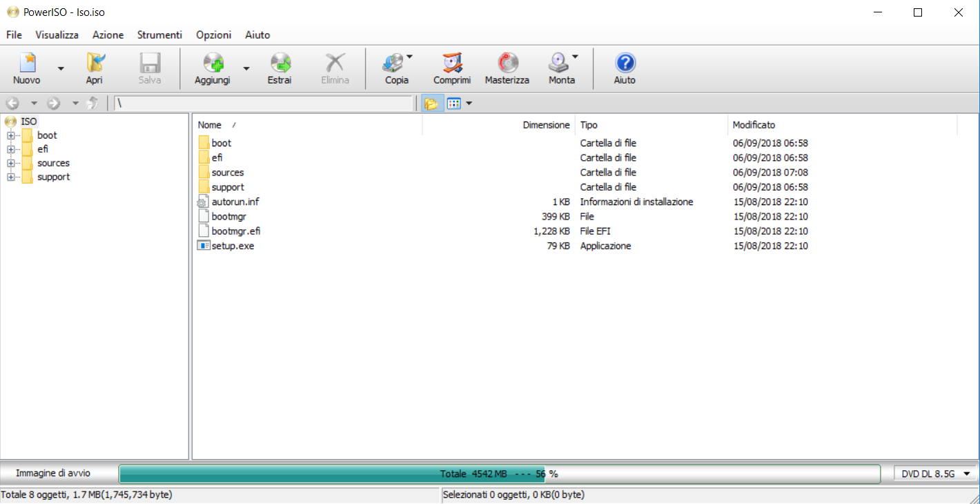This screenshot has width=980, height=504.
Task: Open the Azione menu
Action: 108,35
